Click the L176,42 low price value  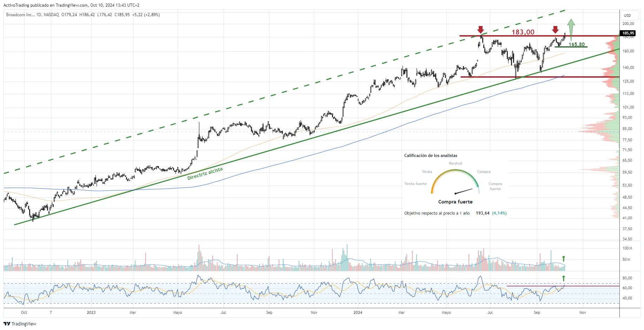click(105, 15)
